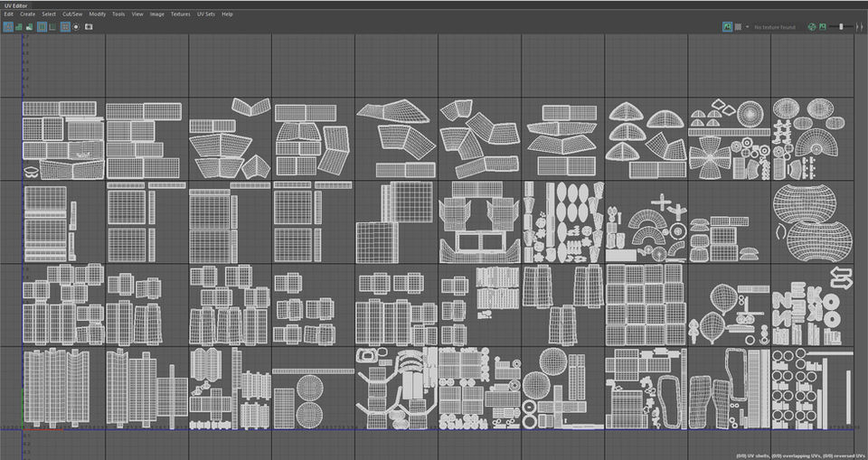Toggle the checker pattern display icon
The image size is (868, 460).
(738, 26)
